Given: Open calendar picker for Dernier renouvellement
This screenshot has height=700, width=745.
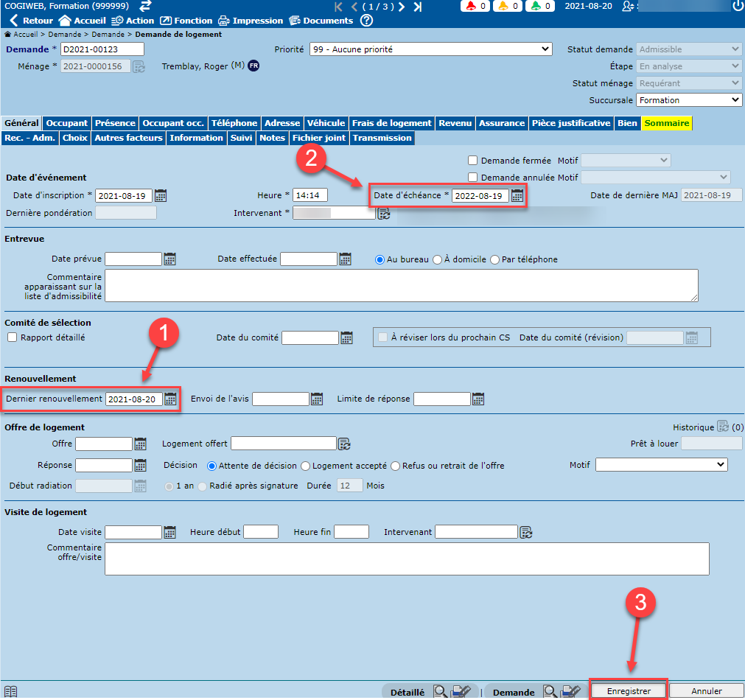Looking at the screenshot, I should (x=170, y=399).
